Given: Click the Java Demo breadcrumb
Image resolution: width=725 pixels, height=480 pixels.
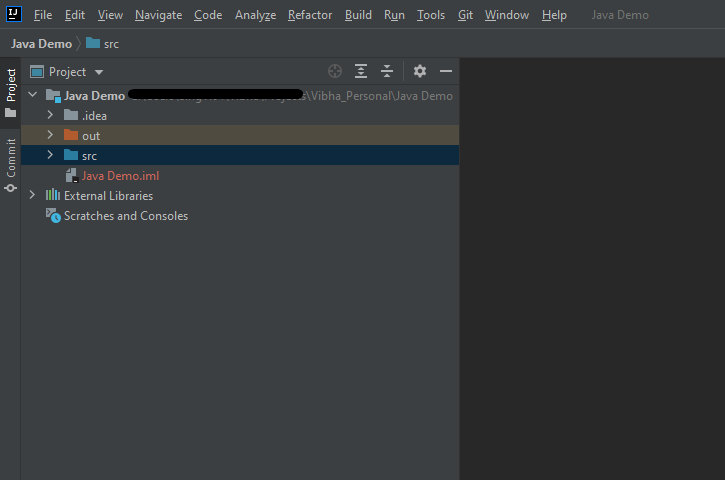Looking at the screenshot, I should tap(41, 44).
